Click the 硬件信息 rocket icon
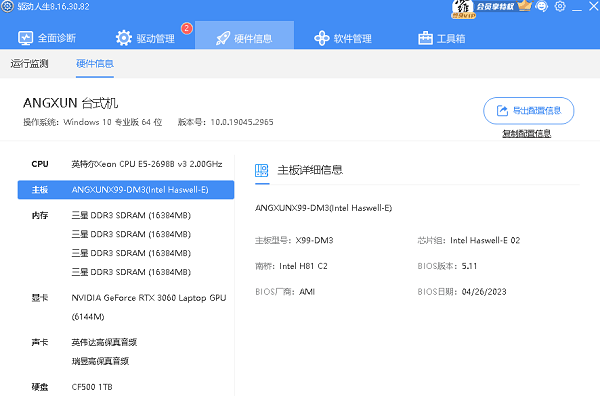600x396 pixels. click(x=223, y=38)
